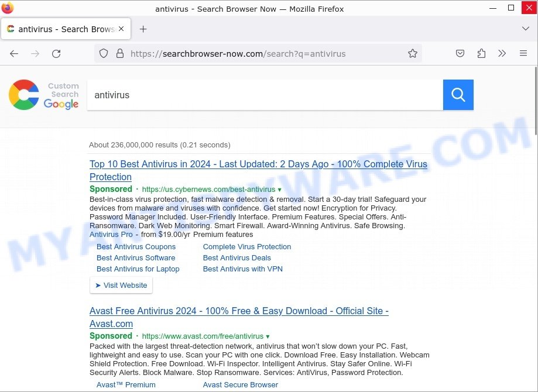
Task: Reload the current page
Action: coord(56,53)
